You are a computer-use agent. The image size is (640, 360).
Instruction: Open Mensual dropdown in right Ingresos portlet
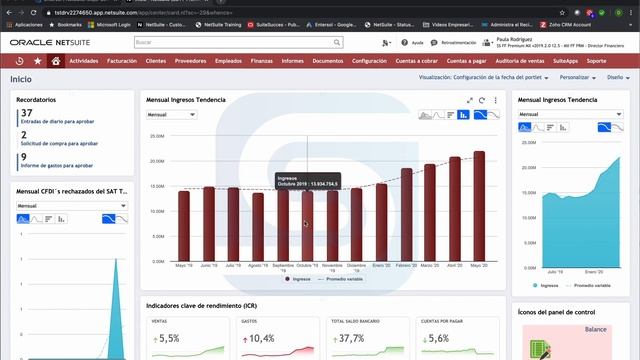(x=570, y=114)
